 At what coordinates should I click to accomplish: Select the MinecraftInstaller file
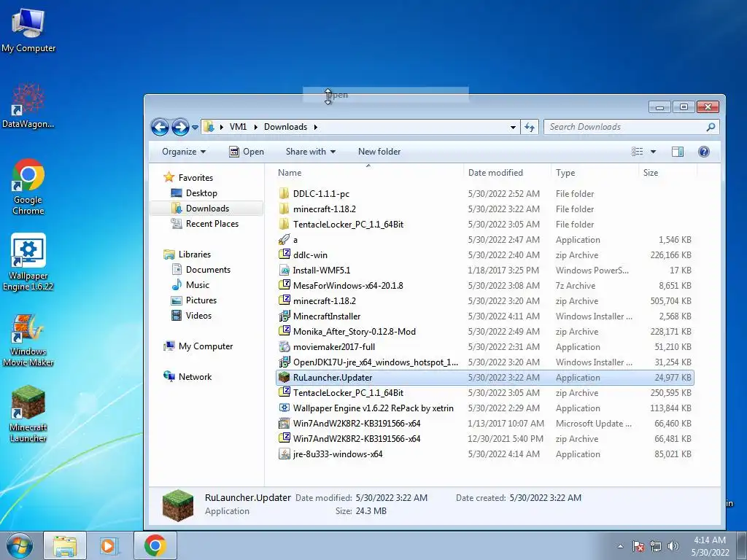click(484, 316)
